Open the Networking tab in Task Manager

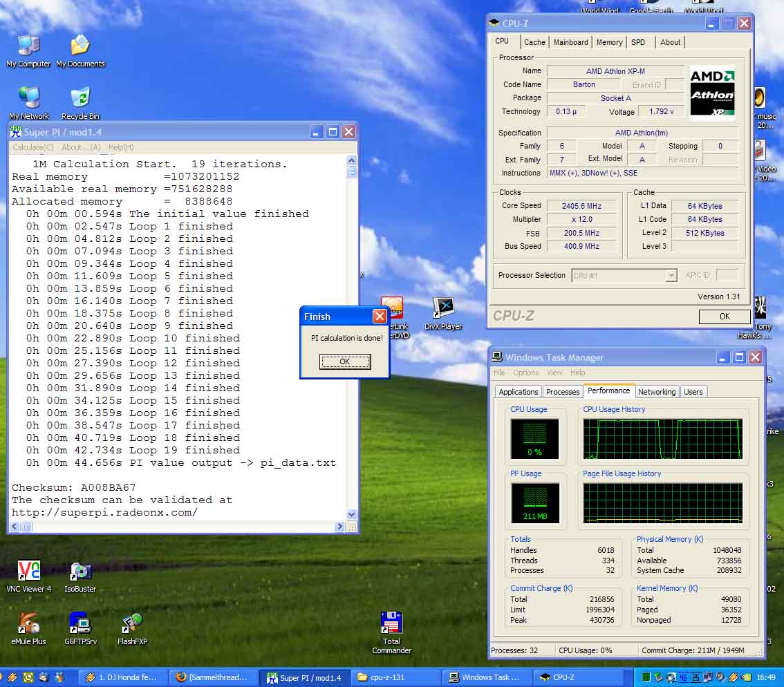pos(657,392)
